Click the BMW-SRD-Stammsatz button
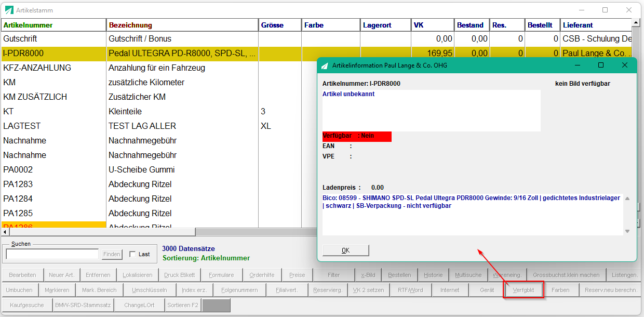The image size is (644, 317). pos(83,305)
